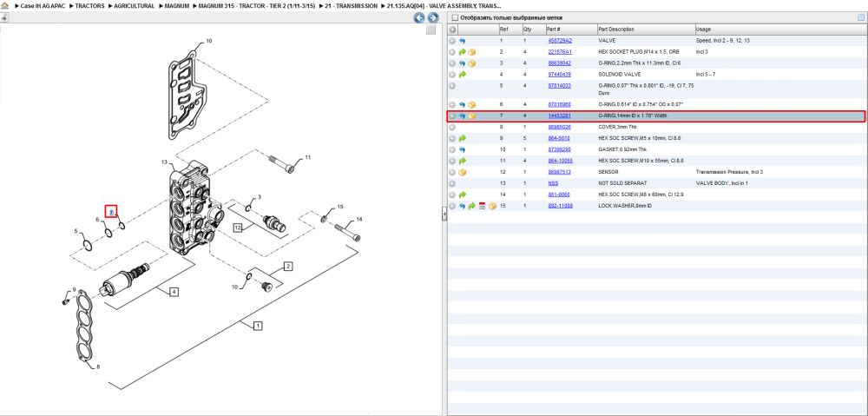Open part number link 221576A1
The height and width of the screenshot is (416, 868).
[560, 52]
